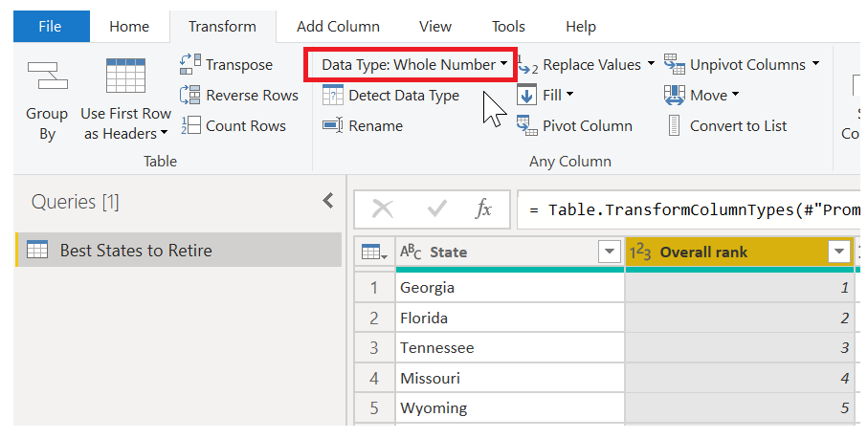Select the Reverse Rows icon
868x439 pixels.
point(189,95)
